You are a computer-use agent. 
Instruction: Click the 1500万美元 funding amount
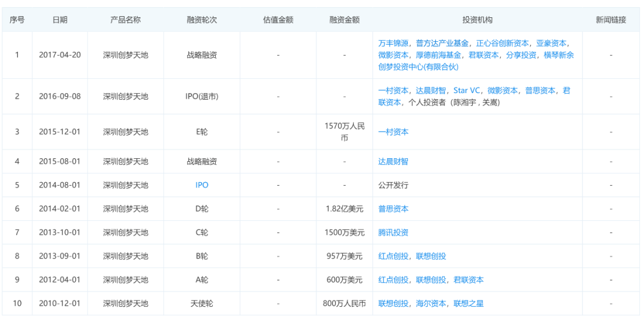tap(345, 233)
